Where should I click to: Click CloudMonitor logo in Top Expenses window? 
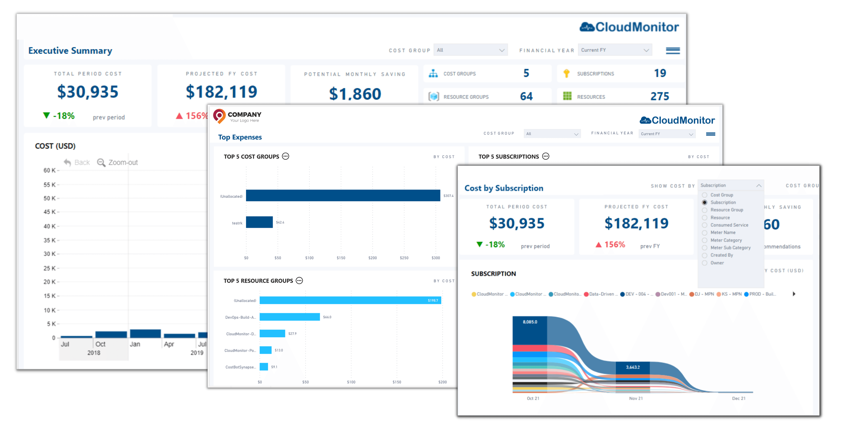(677, 120)
